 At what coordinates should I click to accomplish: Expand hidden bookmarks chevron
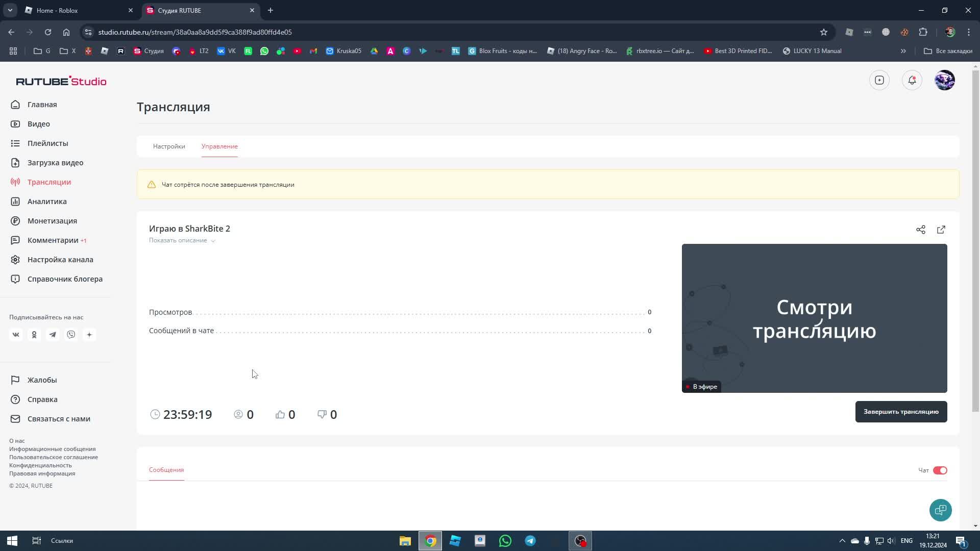903,51
